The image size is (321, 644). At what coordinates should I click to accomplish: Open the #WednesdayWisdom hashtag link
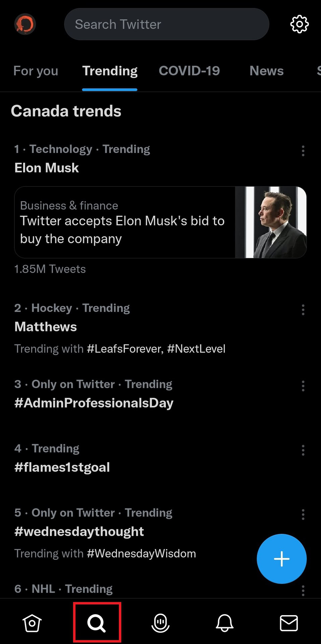tap(141, 553)
